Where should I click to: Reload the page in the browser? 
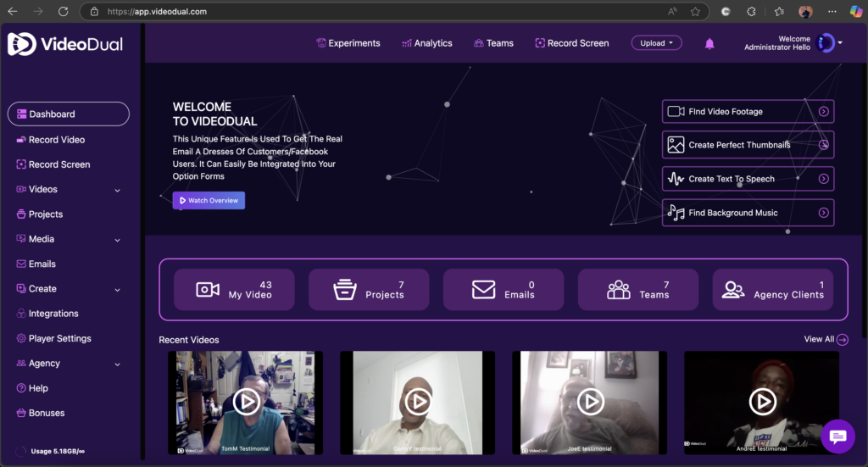click(x=63, y=11)
